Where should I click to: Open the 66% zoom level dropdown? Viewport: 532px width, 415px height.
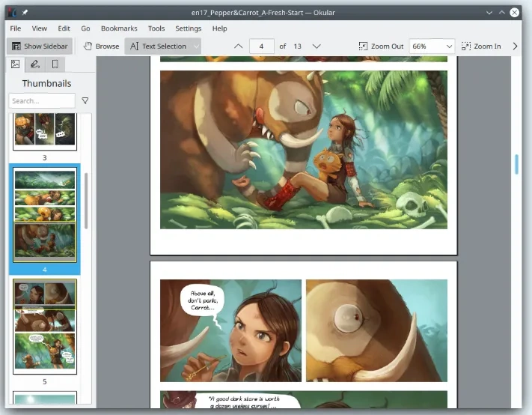click(432, 46)
